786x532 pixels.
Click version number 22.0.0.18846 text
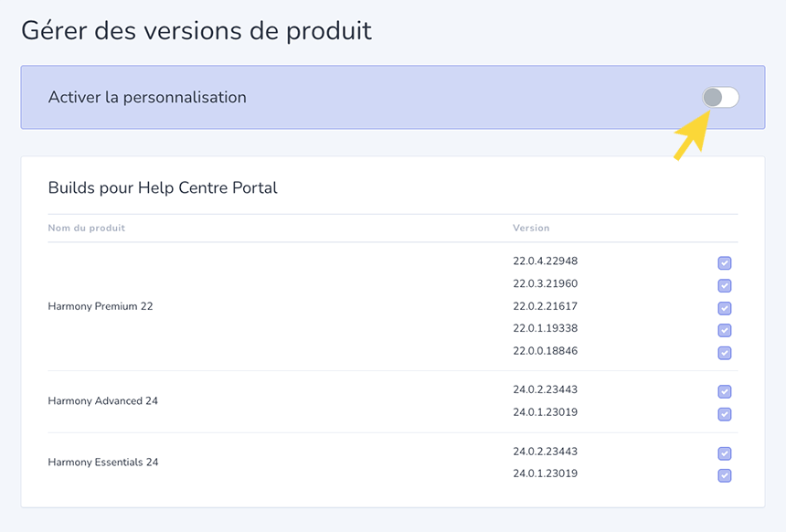(546, 351)
